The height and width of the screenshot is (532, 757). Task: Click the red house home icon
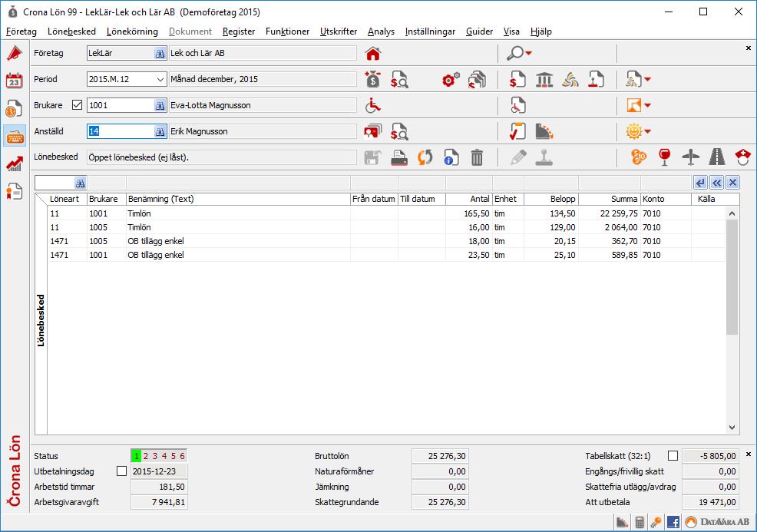coord(372,53)
